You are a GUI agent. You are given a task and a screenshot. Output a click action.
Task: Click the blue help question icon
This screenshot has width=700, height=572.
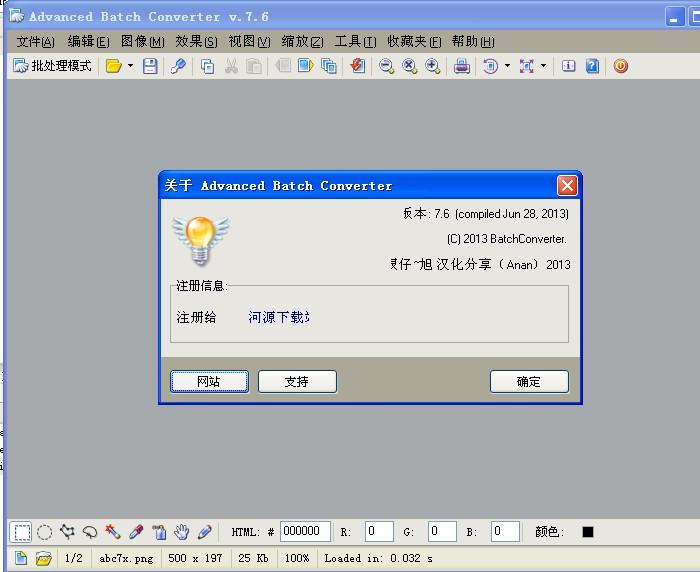point(592,66)
